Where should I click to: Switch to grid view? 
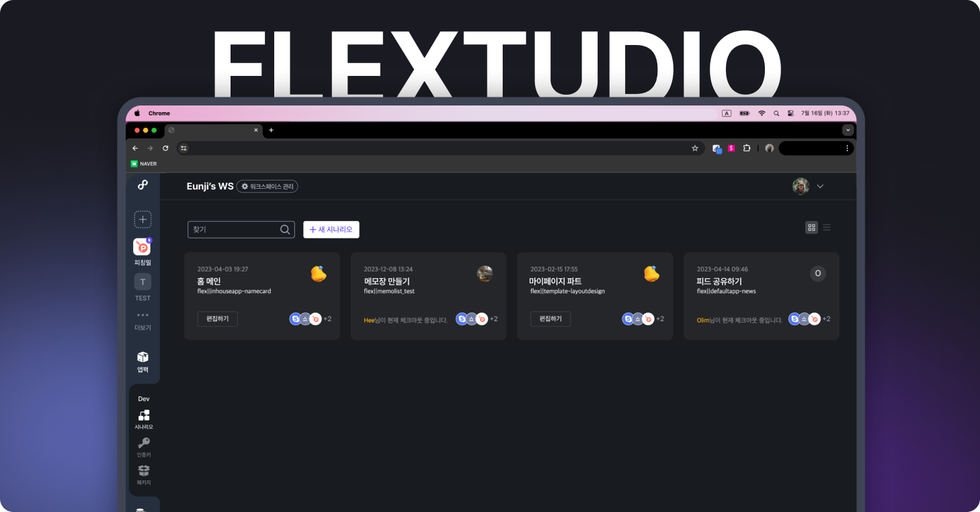[x=811, y=228]
